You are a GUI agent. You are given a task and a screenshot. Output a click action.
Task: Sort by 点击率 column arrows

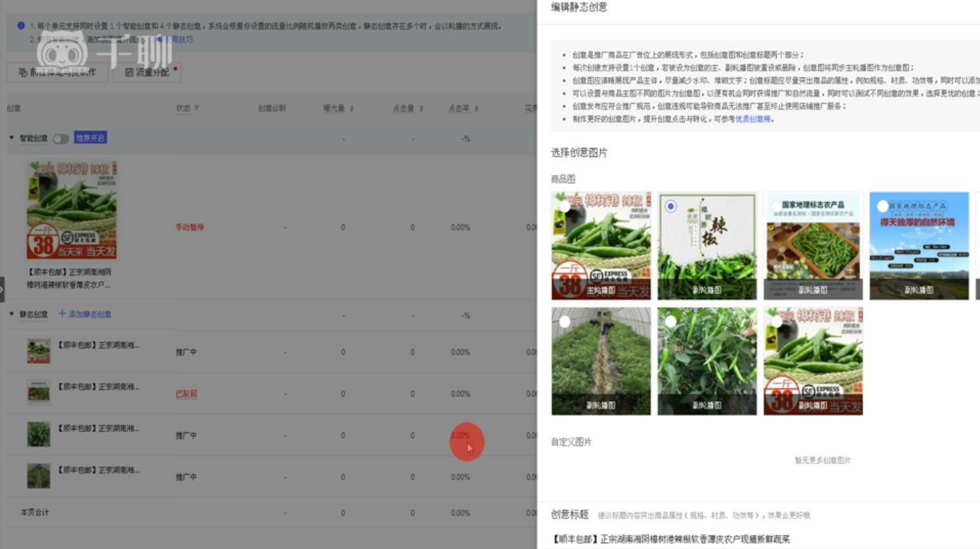tap(476, 109)
